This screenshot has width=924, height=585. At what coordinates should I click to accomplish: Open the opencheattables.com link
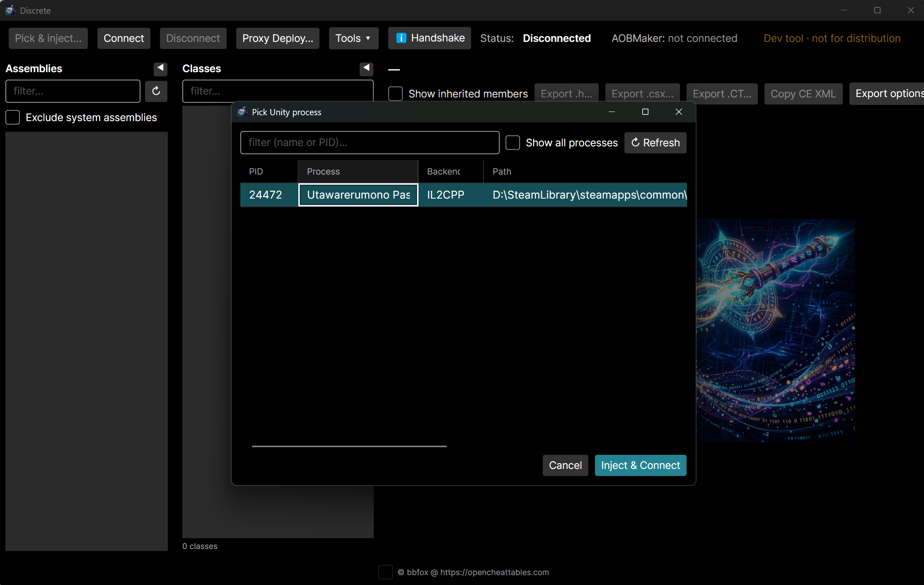(494, 572)
